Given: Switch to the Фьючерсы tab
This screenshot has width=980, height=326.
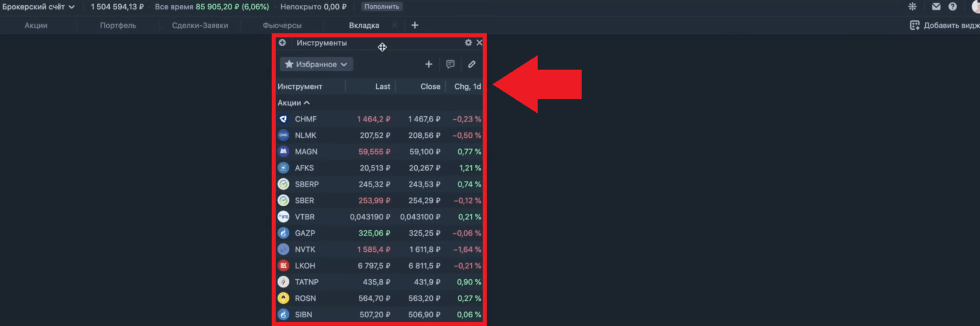Looking at the screenshot, I should [282, 26].
